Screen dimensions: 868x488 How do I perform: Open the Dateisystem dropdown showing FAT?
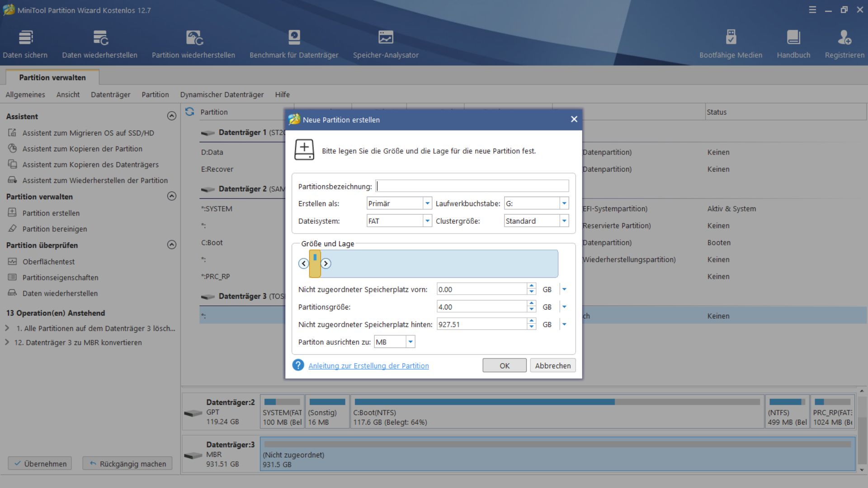pyautogui.click(x=427, y=221)
